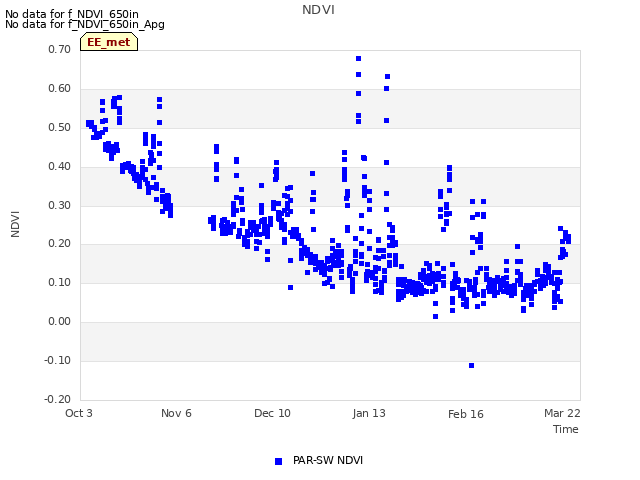
Task: Click the 0.70 y-axis value
Action: click(x=60, y=49)
